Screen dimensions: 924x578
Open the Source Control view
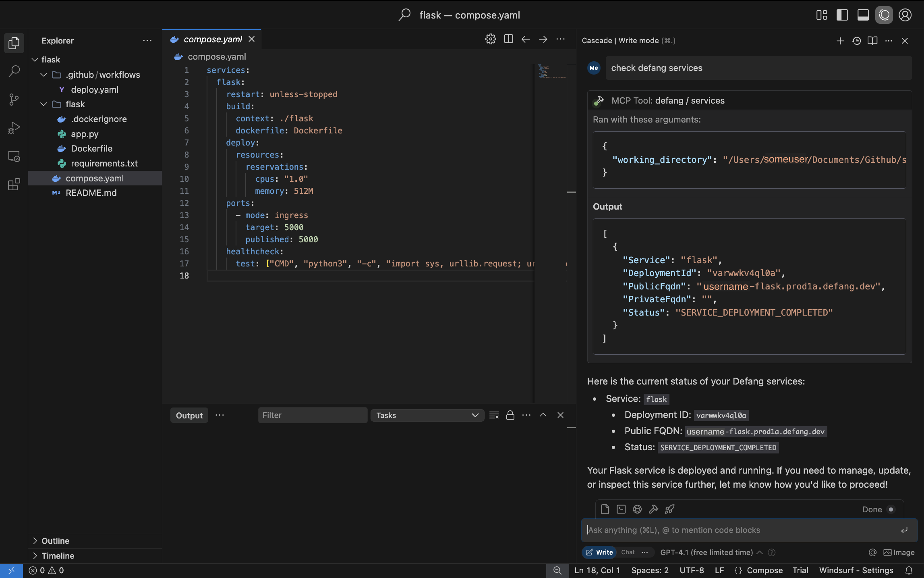[14, 100]
